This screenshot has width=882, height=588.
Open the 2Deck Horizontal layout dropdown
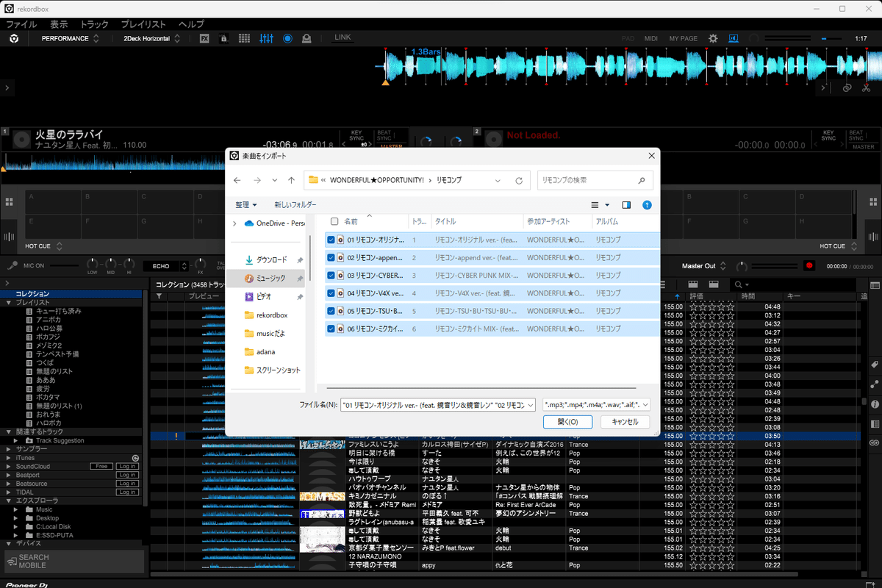151,38
